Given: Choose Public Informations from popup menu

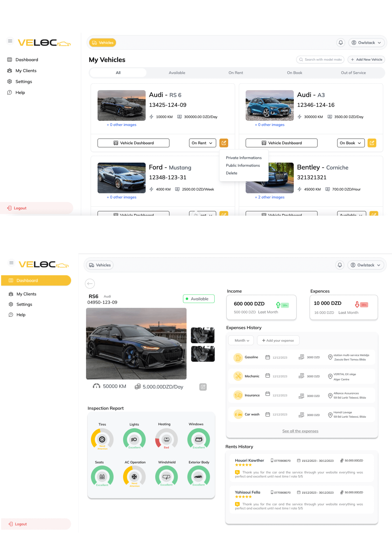Looking at the screenshot, I should pos(243,165).
